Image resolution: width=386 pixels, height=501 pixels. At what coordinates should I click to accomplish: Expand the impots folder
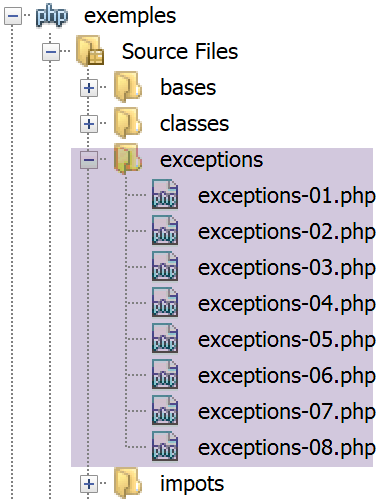click(x=89, y=484)
